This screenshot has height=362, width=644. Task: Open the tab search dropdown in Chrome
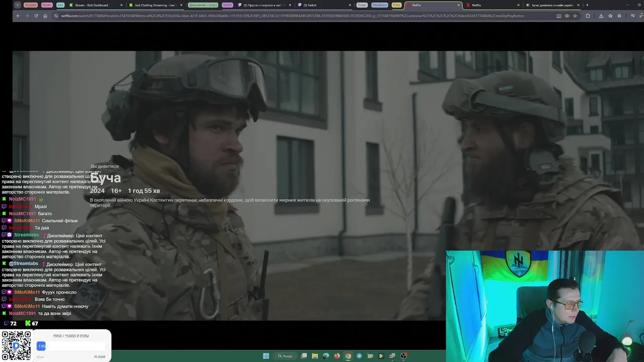pos(18,5)
